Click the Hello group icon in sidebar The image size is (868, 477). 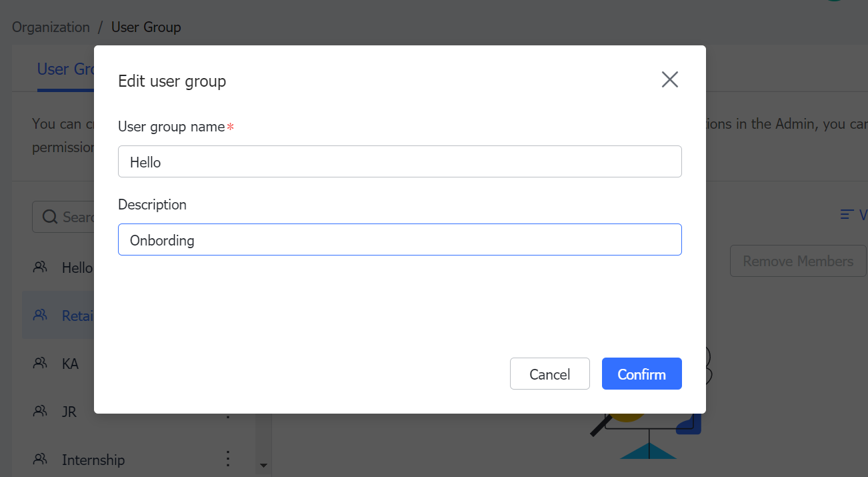pos(41,267)
